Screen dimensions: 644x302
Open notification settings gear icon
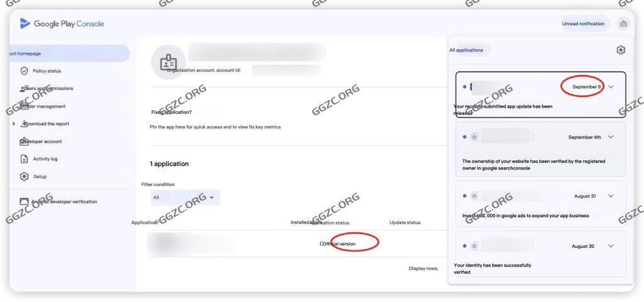pos(621,50)
